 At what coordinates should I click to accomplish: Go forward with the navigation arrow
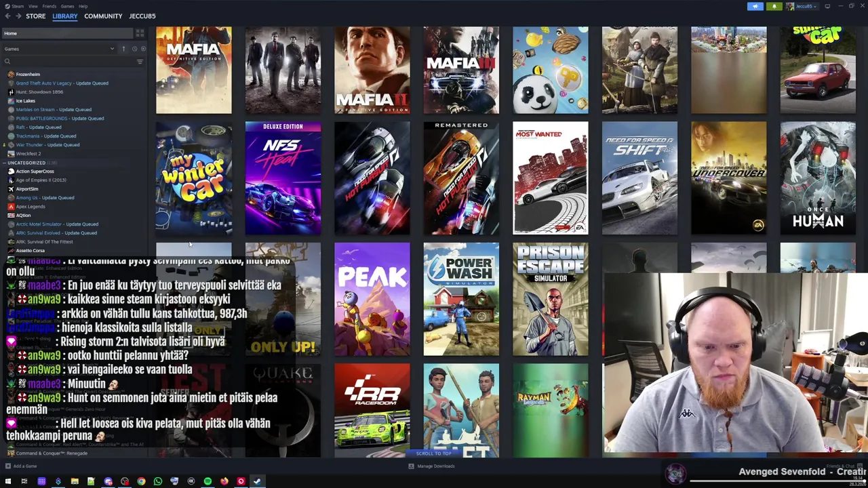[x=18, y=16]
